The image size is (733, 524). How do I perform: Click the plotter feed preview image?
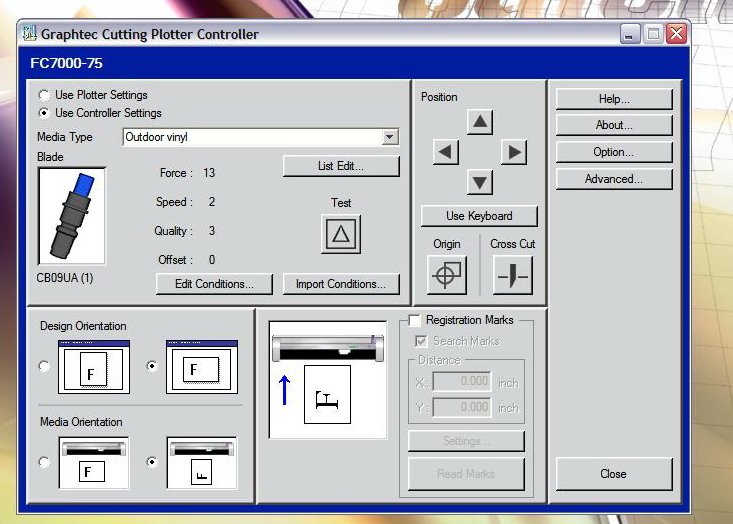click(328, 380)
